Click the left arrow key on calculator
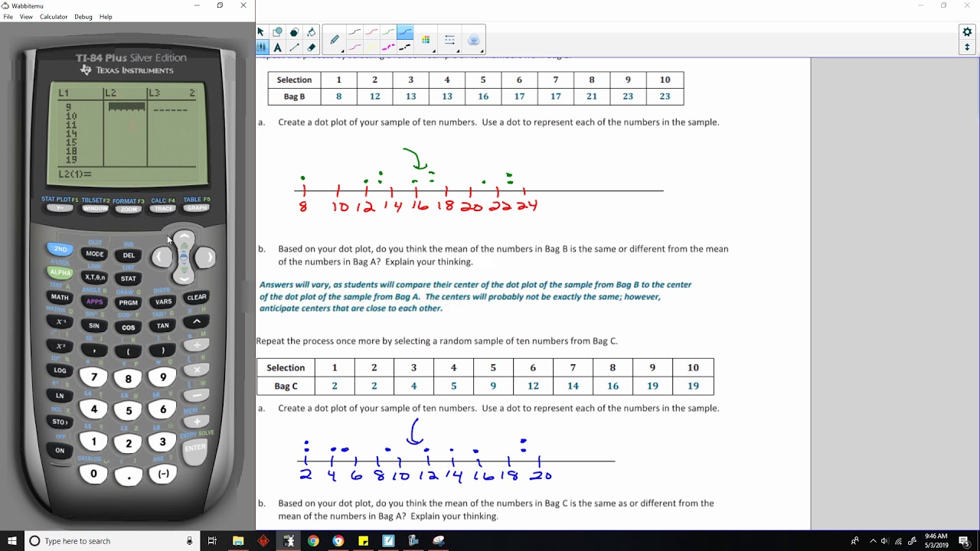This screenshot has height=551, width=980. point(161,258)
